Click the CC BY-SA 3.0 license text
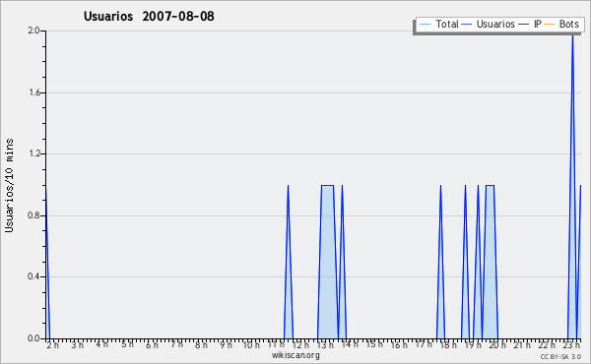The height and width of the screenshot is (364, 591). [560, 357]
